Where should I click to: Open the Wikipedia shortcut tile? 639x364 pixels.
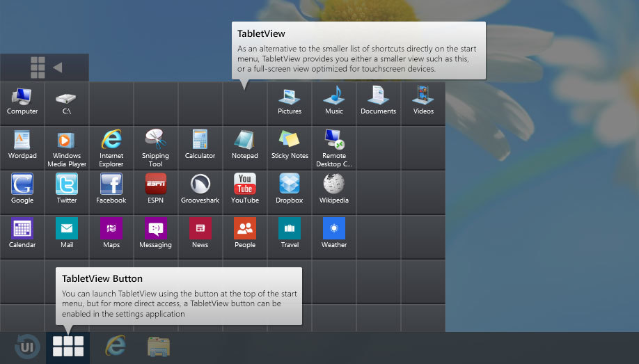(x=333, y=192)
